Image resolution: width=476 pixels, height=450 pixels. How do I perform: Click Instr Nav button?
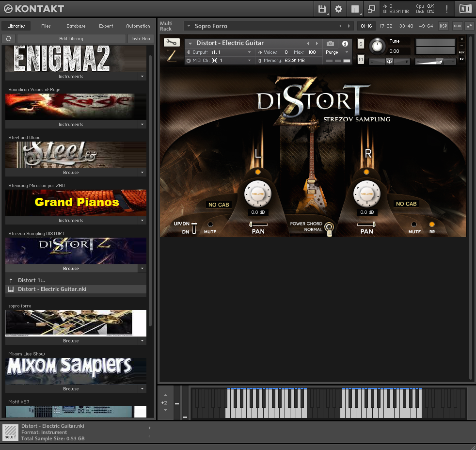click(x=141, y=39)
